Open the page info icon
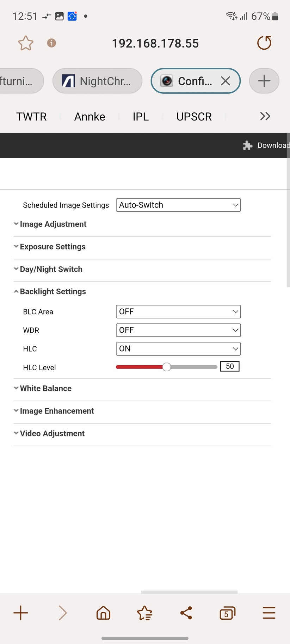 point(51,43)
